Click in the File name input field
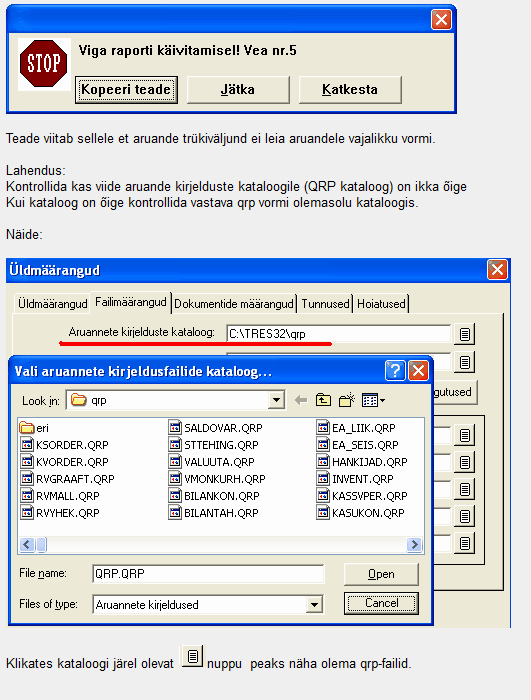This screenshot has height=700, width=531. coord(208,574)
